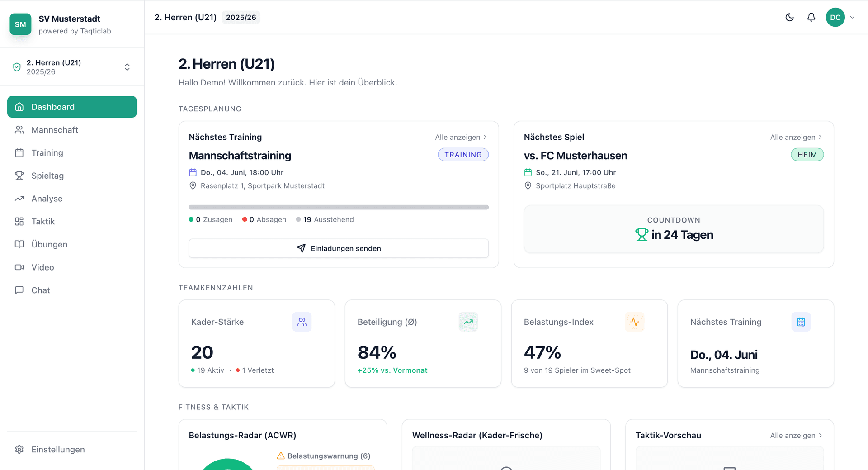Show all matches in Nächstes Spiel card
The height and width of the screenshot is (470, 868).
(x=796, y=137)
